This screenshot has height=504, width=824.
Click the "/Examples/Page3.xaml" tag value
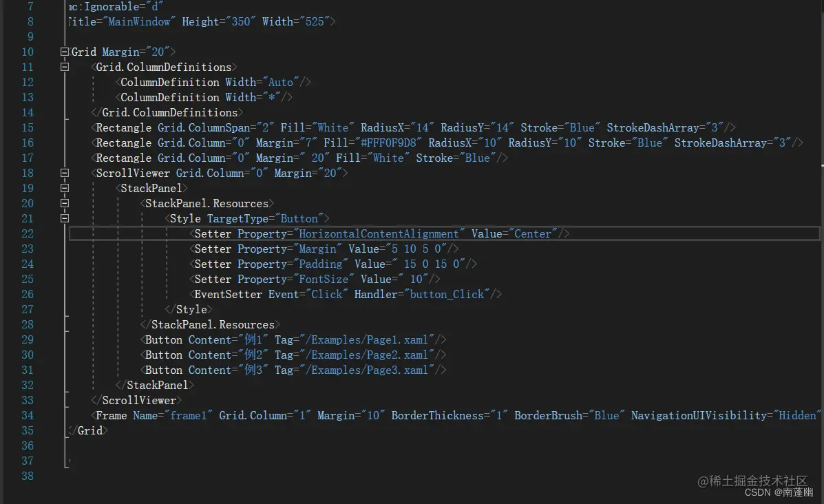pos(367,370)
